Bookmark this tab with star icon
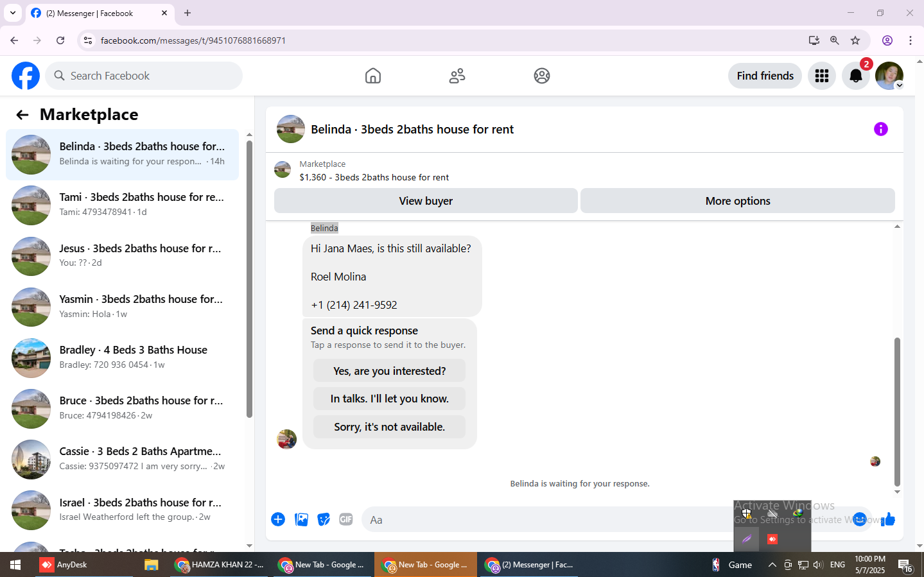The height and width of the screenshot is (577, 924). click(x=855, y=40)
